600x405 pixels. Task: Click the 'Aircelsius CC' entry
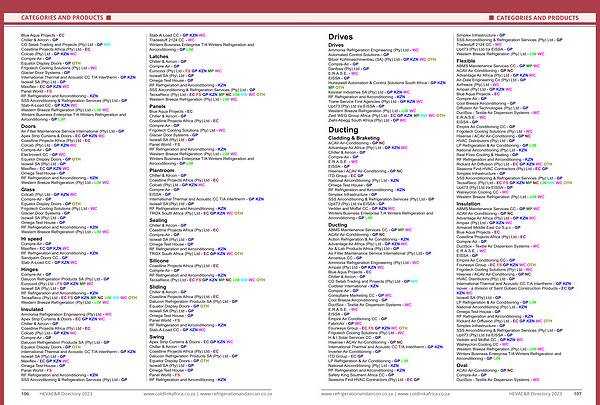pos(345,258)
